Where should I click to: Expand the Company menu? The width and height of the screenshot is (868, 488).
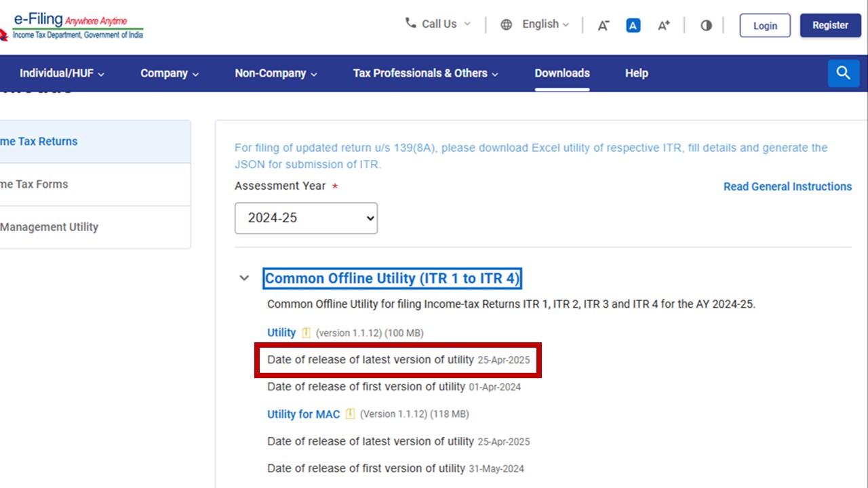point(170,73)
